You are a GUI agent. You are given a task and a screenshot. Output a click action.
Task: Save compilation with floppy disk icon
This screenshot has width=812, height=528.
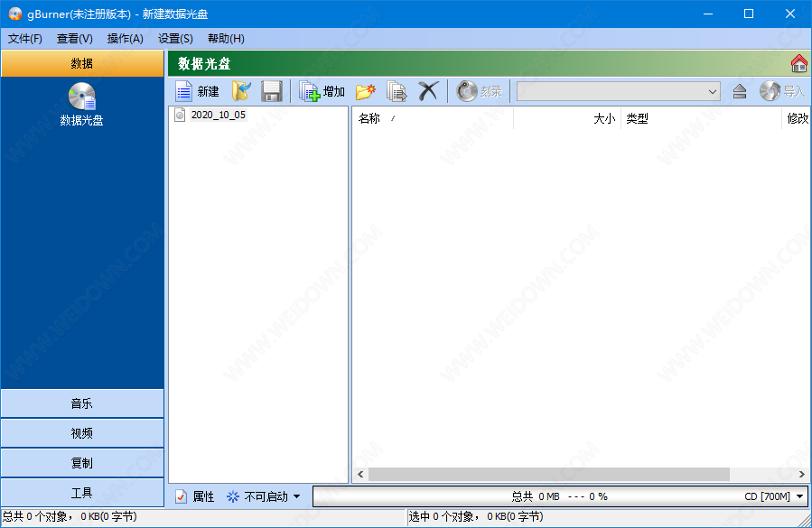[x=271, y=92]
